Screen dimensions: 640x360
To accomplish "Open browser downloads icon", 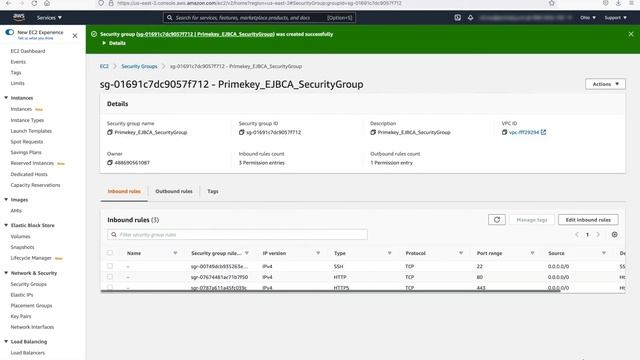I will tap(618, 3).
